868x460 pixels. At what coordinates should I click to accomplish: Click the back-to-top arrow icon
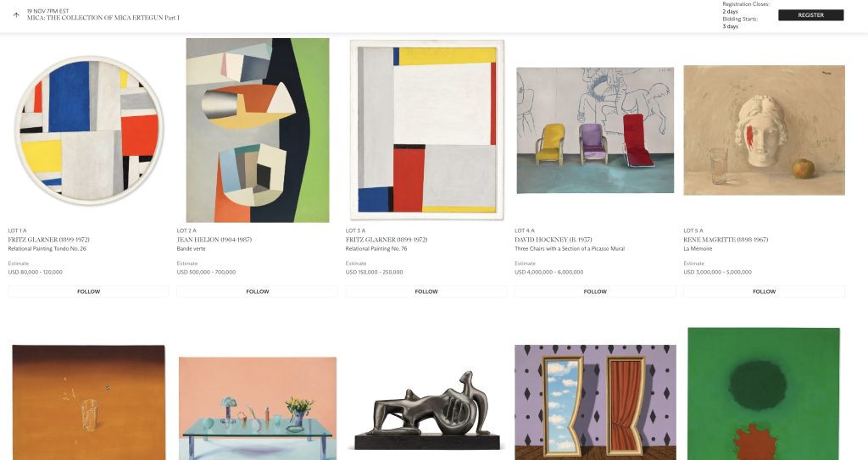(16, 15)
